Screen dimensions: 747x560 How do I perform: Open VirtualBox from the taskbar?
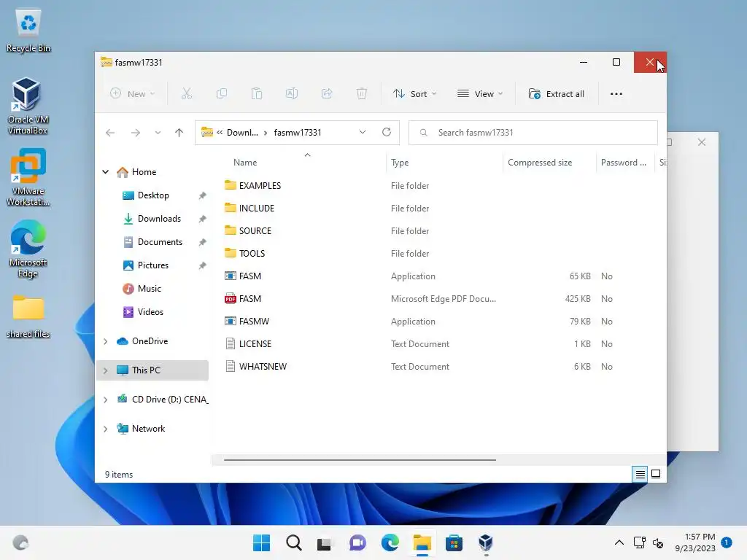[x=485, y=542]
